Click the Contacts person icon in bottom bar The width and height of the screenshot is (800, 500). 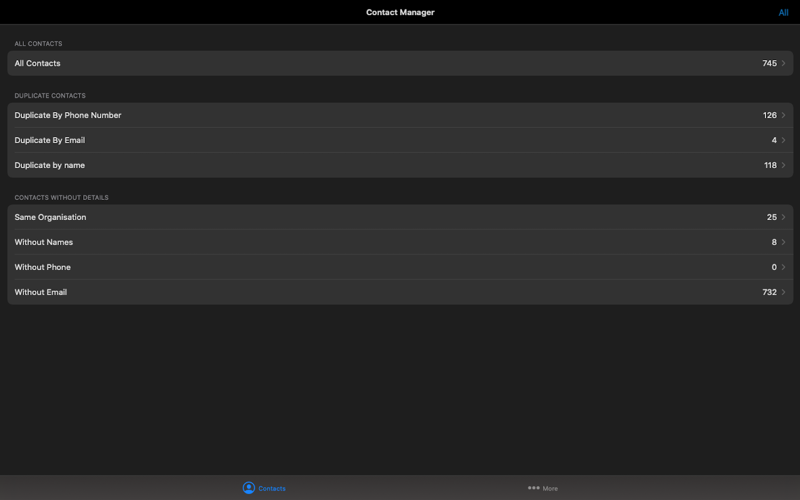tap(248, 488)
